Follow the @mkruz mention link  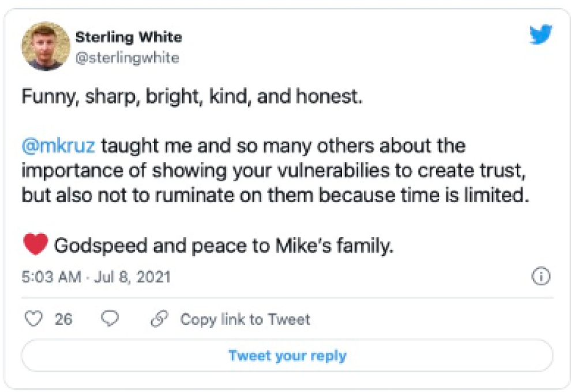pos(59,146)
